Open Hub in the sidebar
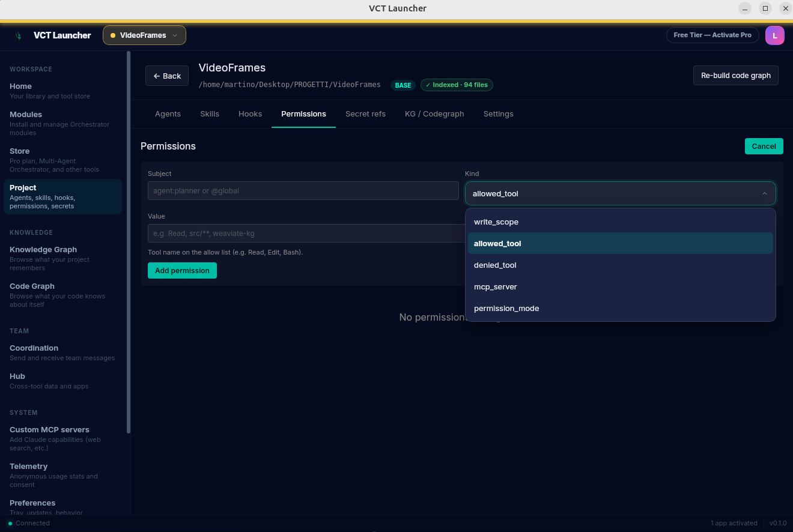This screenshot has width=793, height=532. click(62, 381)
